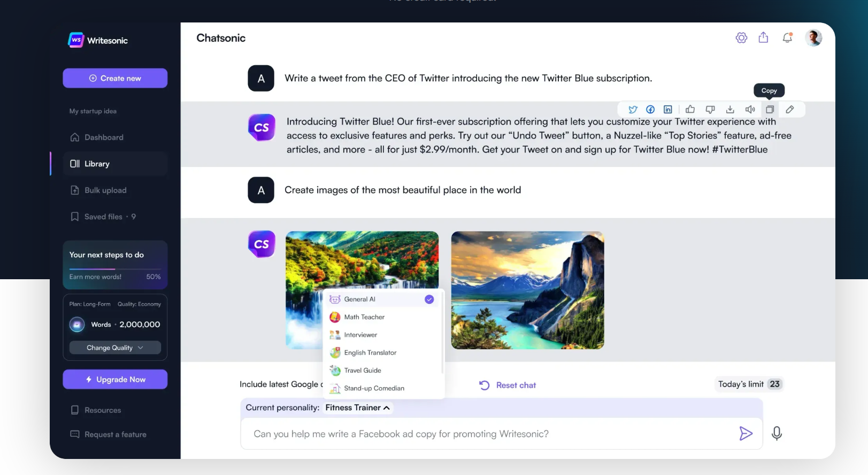Click the Chatsonic page title
Viewport: 868px width, 475px height.
coord(221,38)
